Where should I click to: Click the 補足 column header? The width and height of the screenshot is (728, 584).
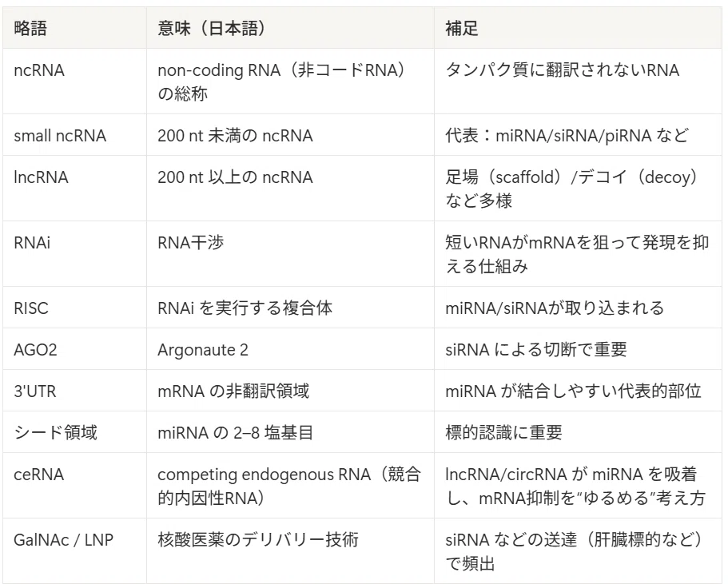(578, 28)
